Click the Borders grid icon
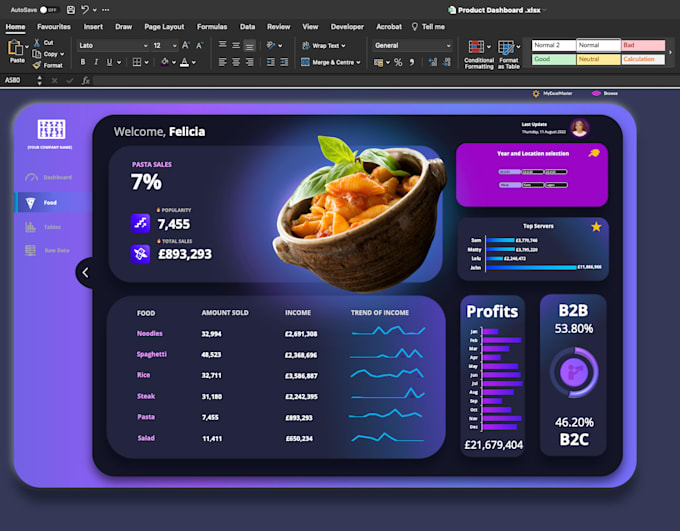 (x=137, y=62)
